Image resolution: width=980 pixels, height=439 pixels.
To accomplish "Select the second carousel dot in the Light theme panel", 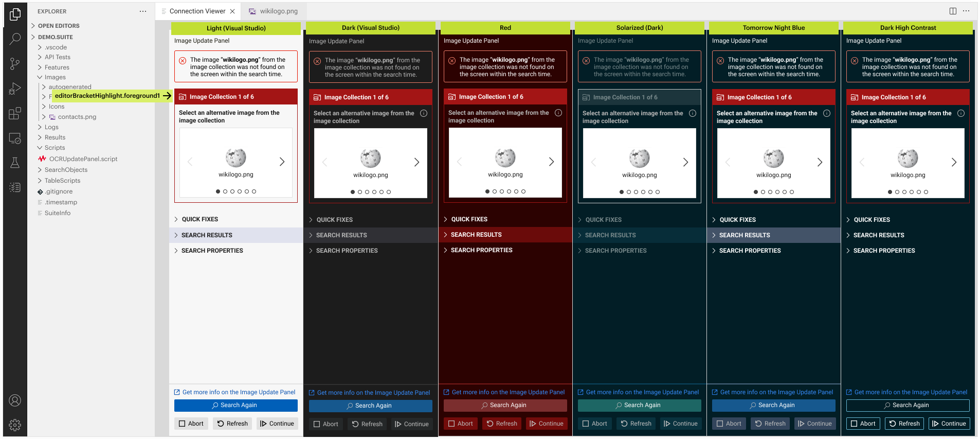I will pos(225,191).
